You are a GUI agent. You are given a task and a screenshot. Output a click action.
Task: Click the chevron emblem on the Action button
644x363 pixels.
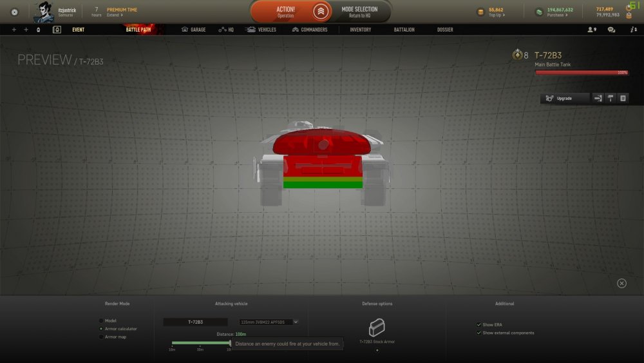click(x=321, y=12)
